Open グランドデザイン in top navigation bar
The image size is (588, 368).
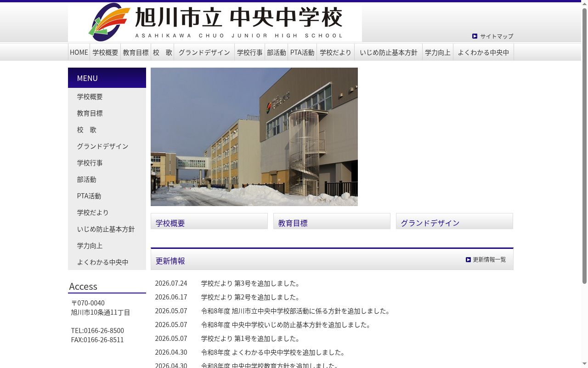204,52
